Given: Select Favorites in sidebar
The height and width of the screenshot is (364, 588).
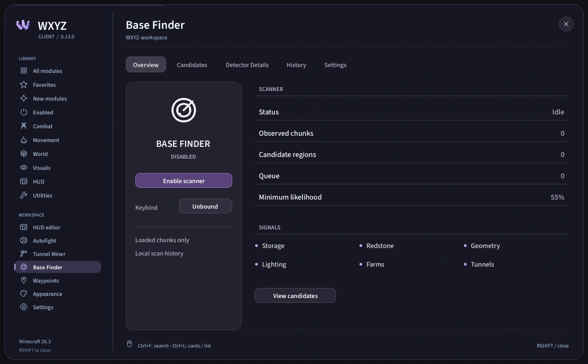Looking at the screenshot, I should coord(58,84).
